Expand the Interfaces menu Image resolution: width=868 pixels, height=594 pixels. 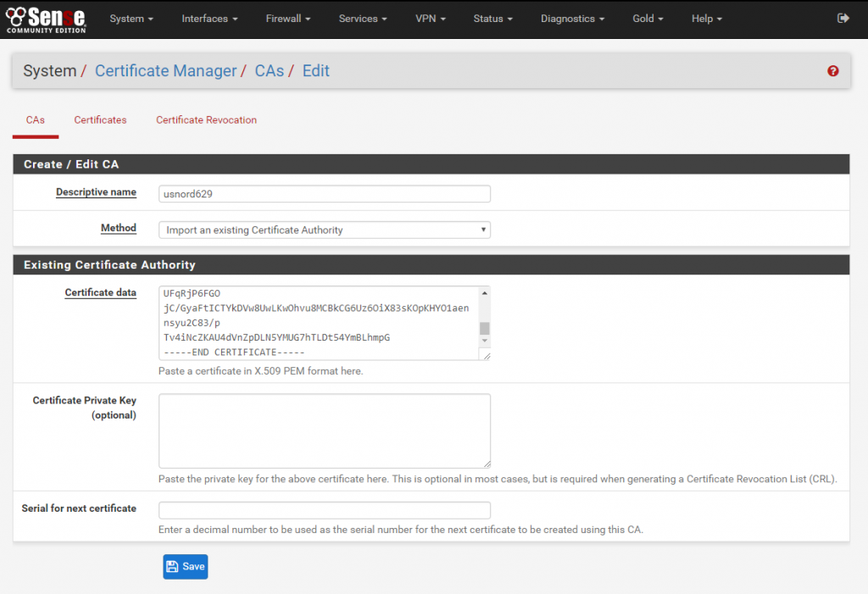209,19
